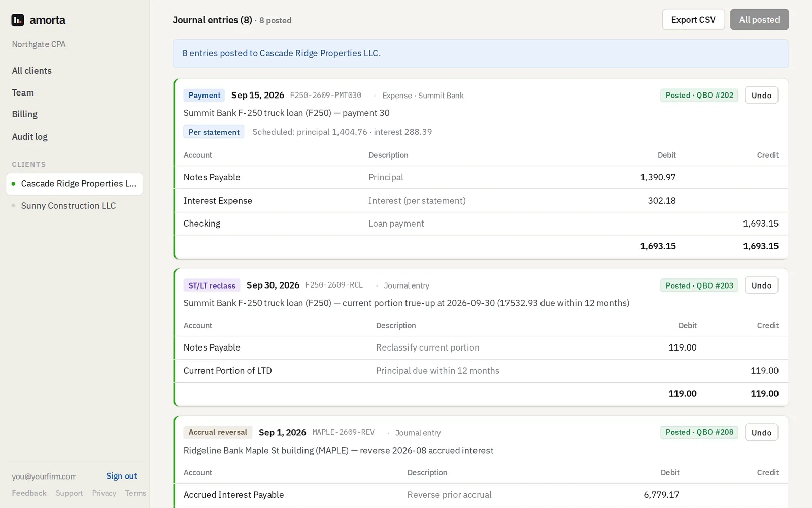This screenshot has height=508, width=812.
Task: Click Sep 15, 2026 entry date
Action: (257, 96)
